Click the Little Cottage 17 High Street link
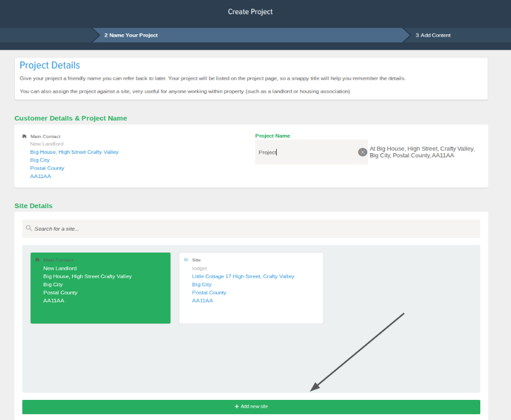The height and width of the screenshot is (420, 511). point(243,276)
